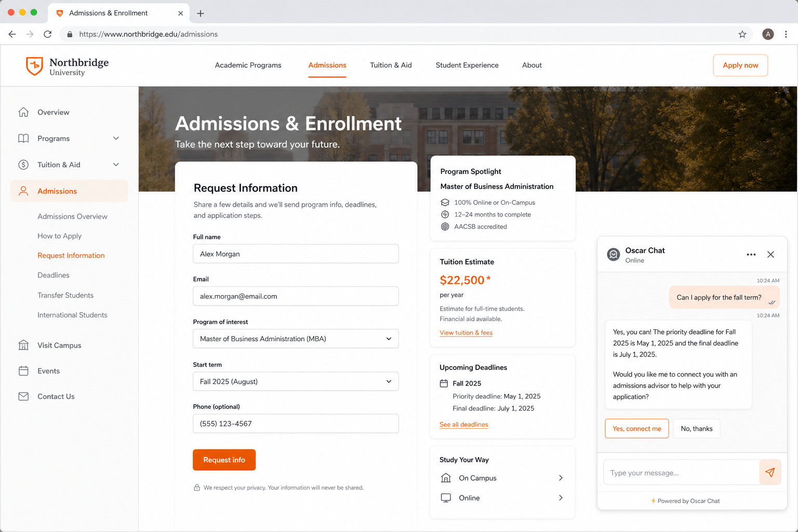Open browser profile avatar A
The width and height of the screenshot is (798, 532).
click(768, 34)
